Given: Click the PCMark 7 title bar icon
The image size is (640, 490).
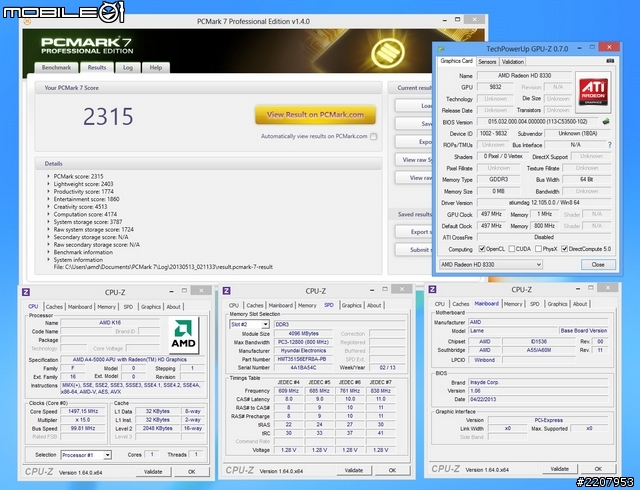Looking at the screenshot, I should 27,22.
